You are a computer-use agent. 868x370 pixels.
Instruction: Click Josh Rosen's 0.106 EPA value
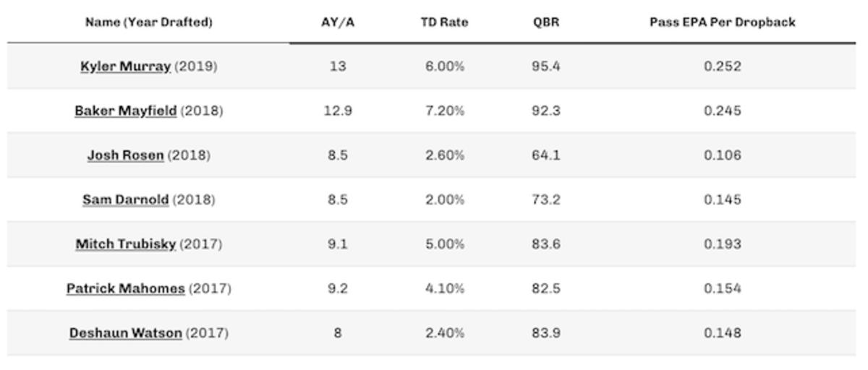click(722, 155)
